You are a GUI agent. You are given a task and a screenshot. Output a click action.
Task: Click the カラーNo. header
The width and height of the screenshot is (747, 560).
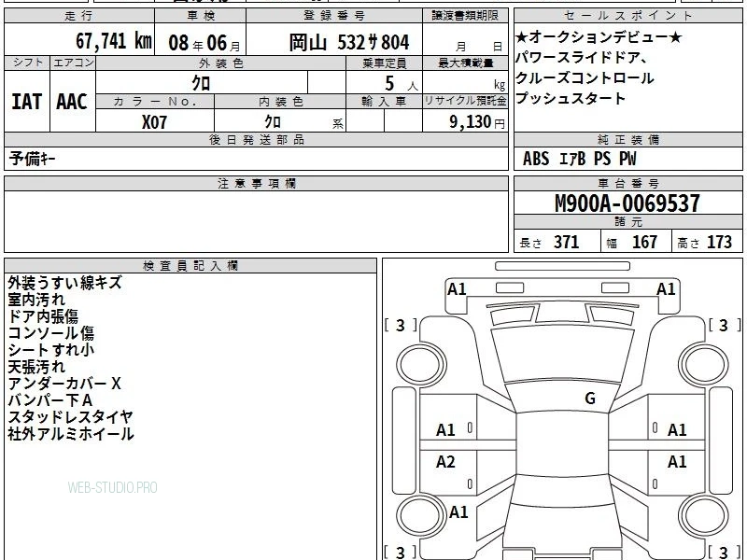point(155,102)
